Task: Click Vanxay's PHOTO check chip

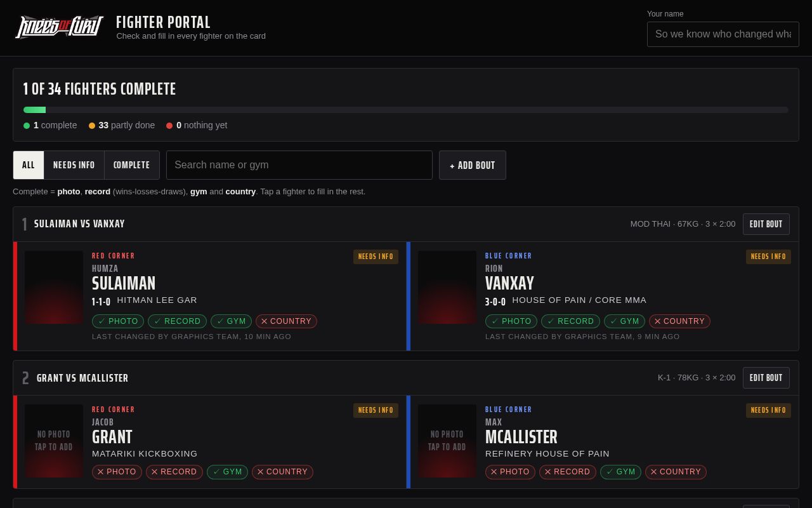Action: coord(511,321)
